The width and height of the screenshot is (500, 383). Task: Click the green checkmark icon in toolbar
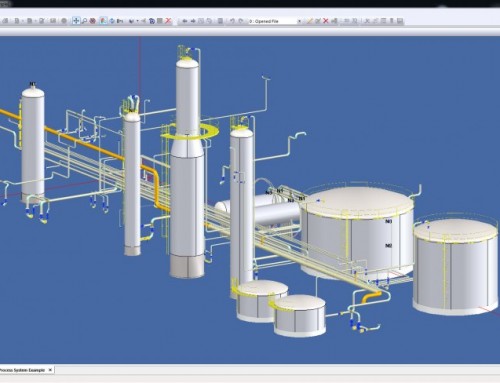(318, 21)
